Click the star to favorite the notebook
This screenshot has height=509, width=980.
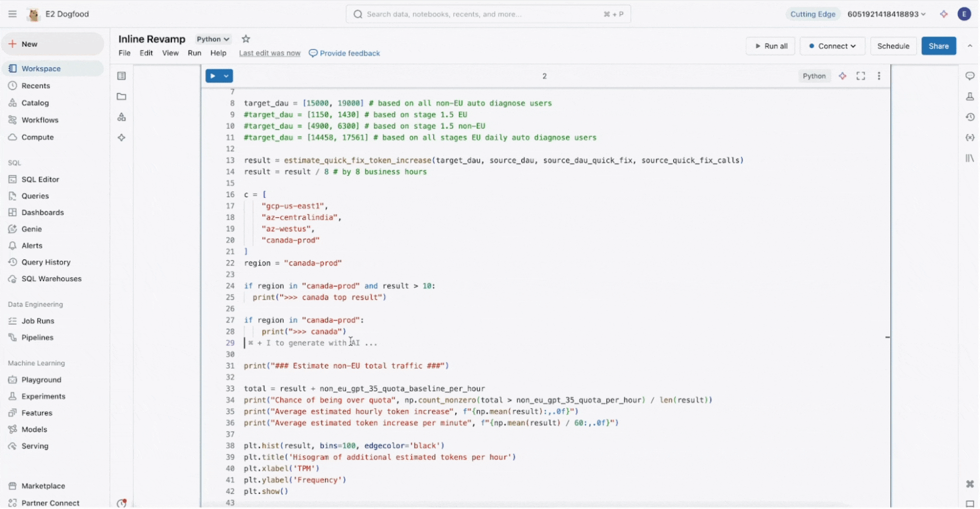245,39
